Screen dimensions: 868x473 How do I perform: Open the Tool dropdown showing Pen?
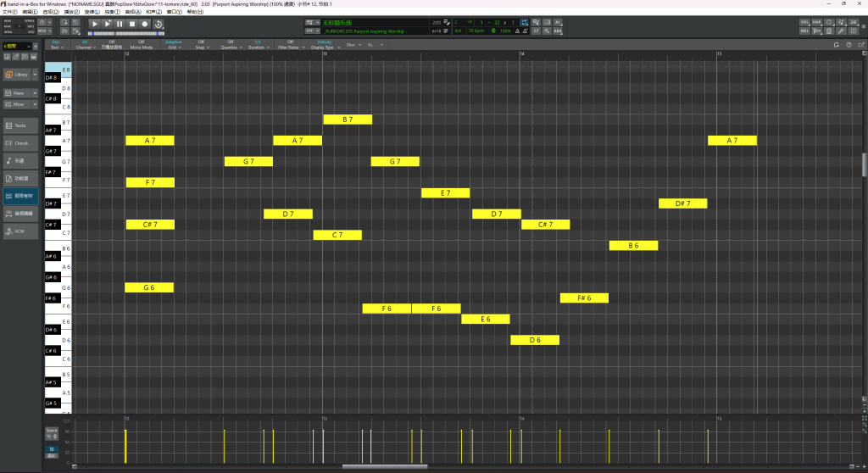56,45
